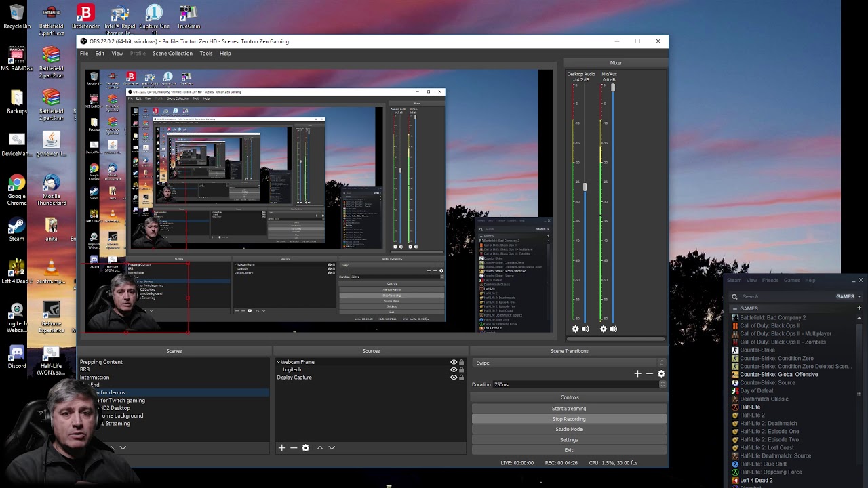Collapse the GAMES category in Steam

pyautogui.click(x=735, y=309)
